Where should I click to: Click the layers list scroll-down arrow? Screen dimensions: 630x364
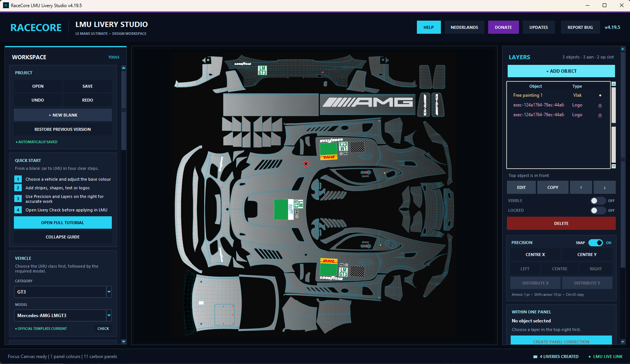(x=613, y=166)
